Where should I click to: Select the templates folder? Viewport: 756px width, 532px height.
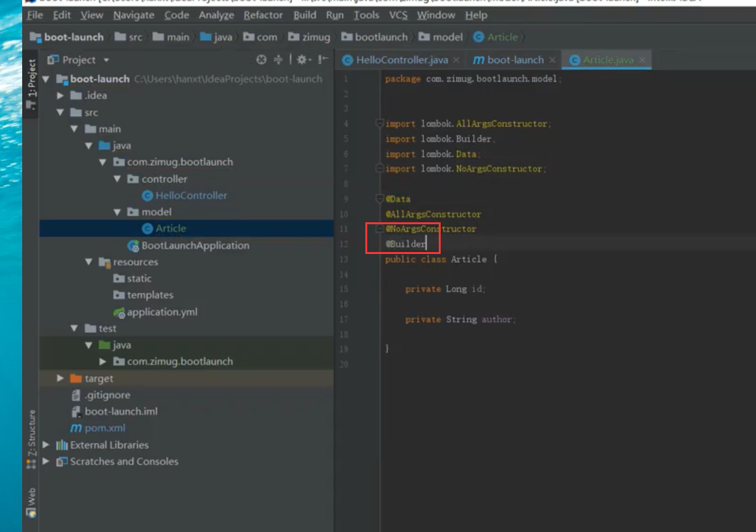[143, 294]
